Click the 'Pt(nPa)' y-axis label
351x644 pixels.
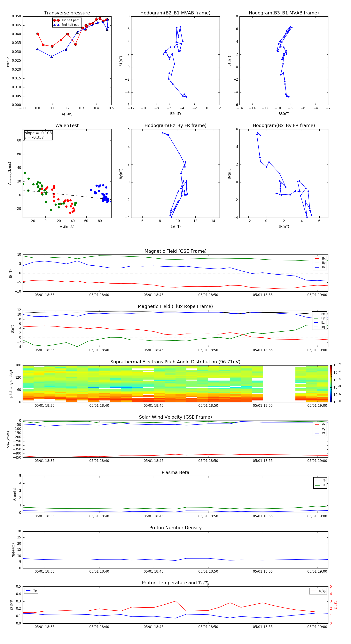coord(8,61)
